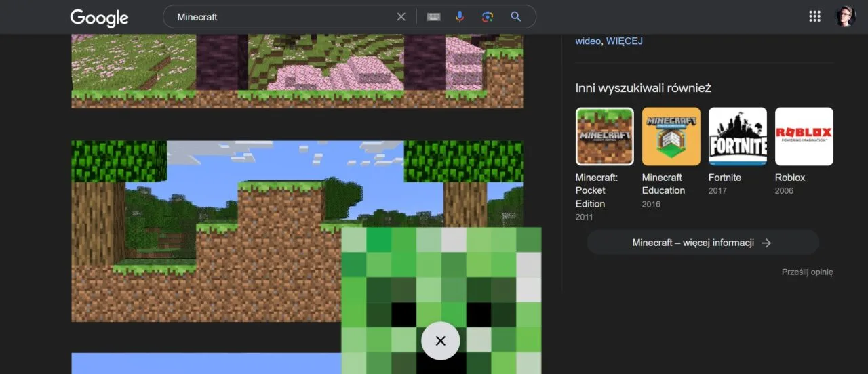Click the magnifying glass search icon

pos(515,17)
